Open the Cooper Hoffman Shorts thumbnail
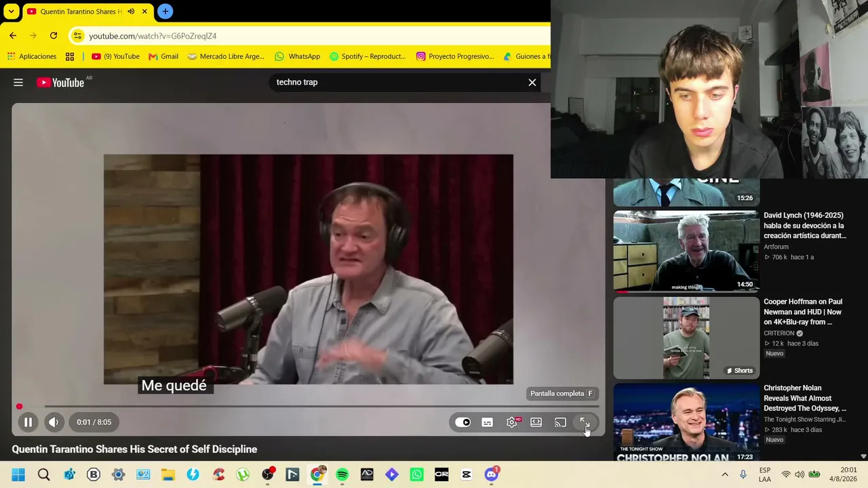868x488 pixels. 686,338
